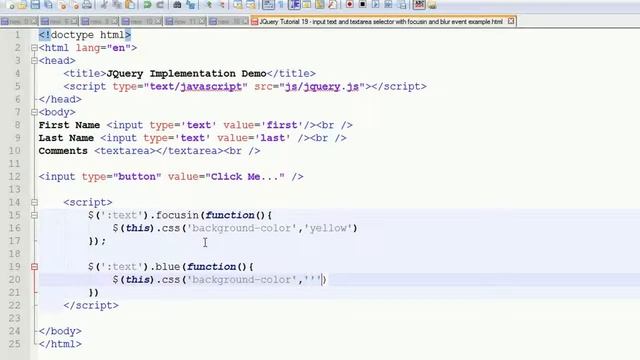
Task: Click the 'focusin' method name
Action: [177, 215]
